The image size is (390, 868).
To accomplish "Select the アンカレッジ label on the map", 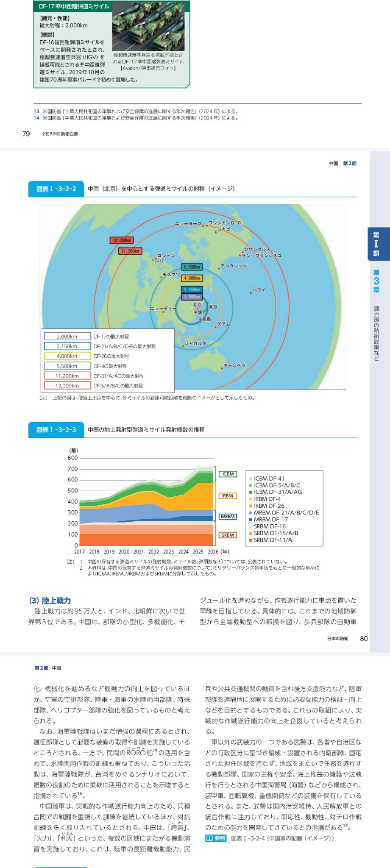I will point(234,265).
